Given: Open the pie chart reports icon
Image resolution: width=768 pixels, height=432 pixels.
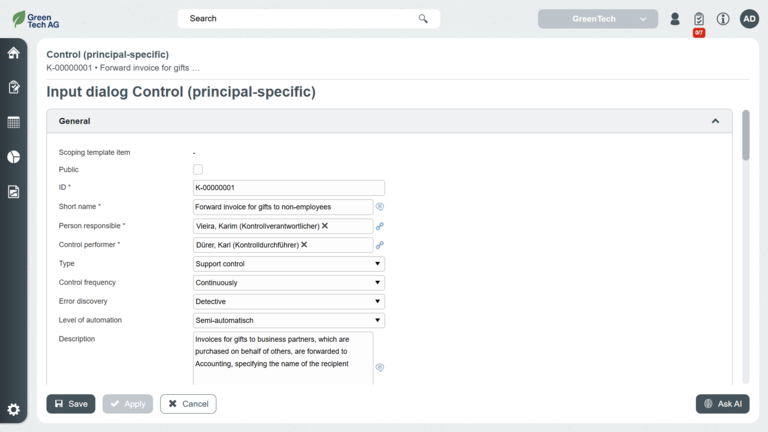Looking at the screenshot, I should click(x=14, y=157).
